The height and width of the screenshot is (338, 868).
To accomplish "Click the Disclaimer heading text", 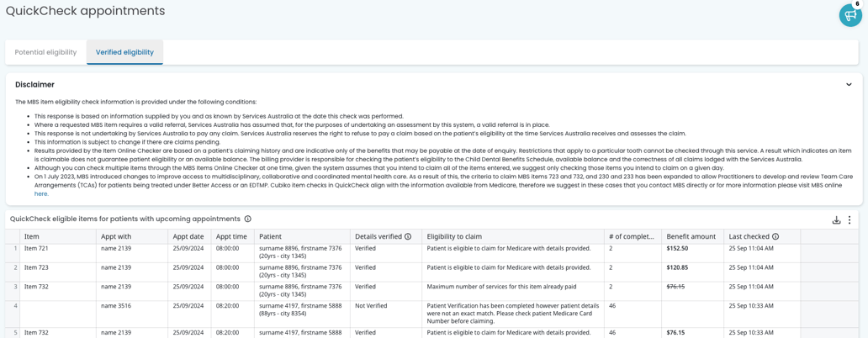I will [x=34, y=85].
